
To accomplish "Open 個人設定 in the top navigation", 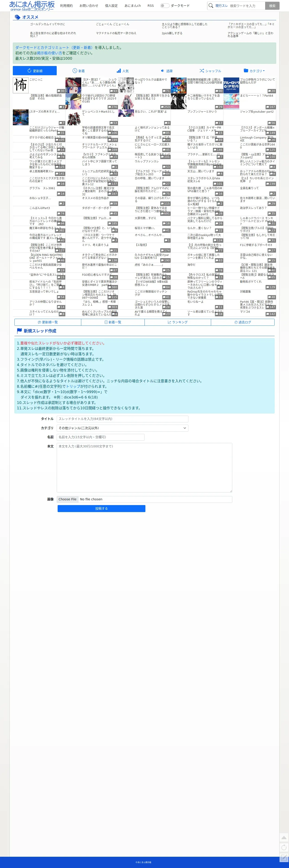I will (111, 6).
